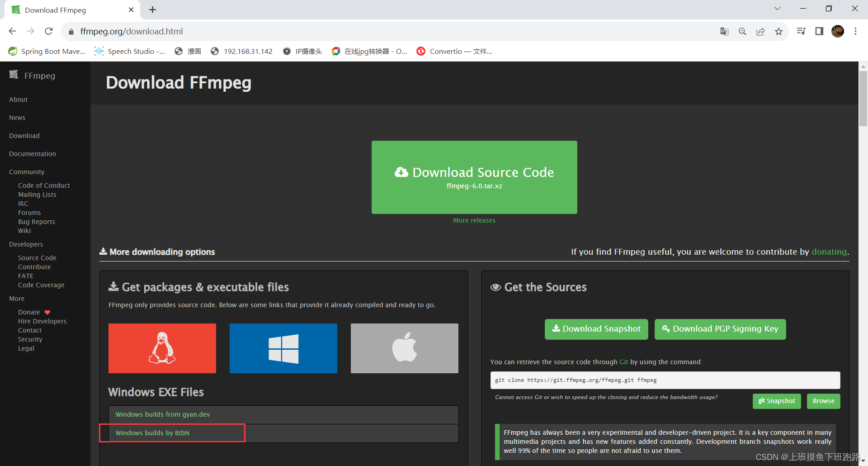The image size is (868, 466).
Task: Open the More sidebar section
Action: [17, 299]
